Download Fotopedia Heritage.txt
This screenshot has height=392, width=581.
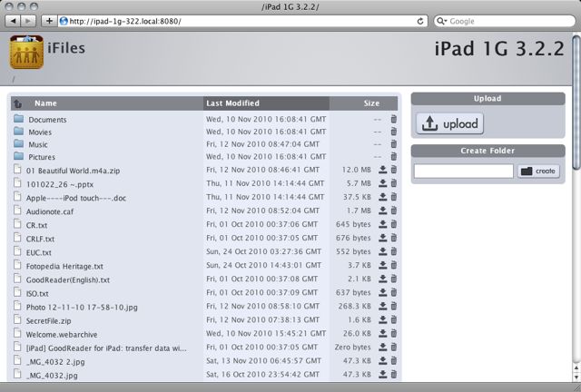[382, 265]
